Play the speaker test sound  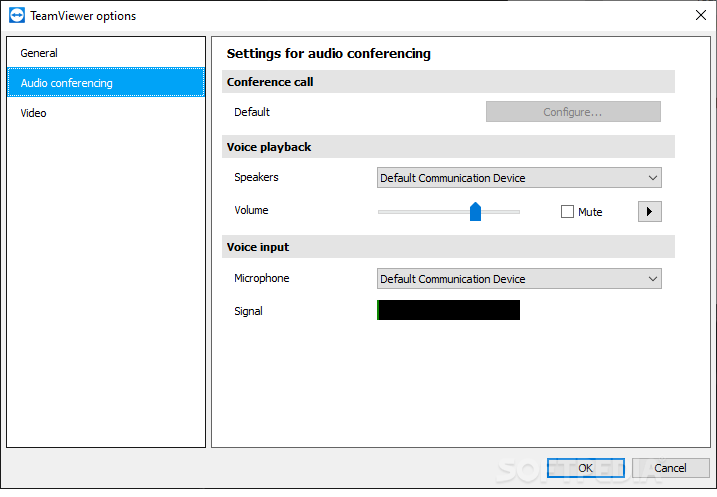[649, 212]
